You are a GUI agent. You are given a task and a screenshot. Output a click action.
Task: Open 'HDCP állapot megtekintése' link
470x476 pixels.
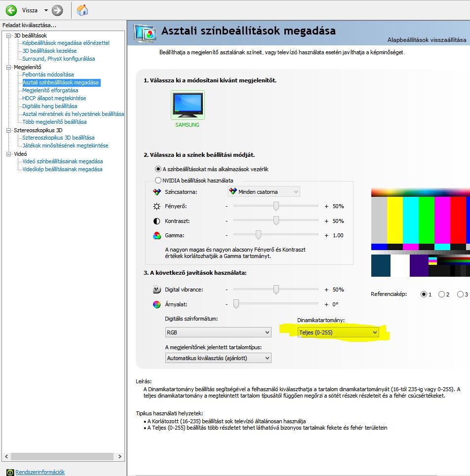click(x=54, y=98)
